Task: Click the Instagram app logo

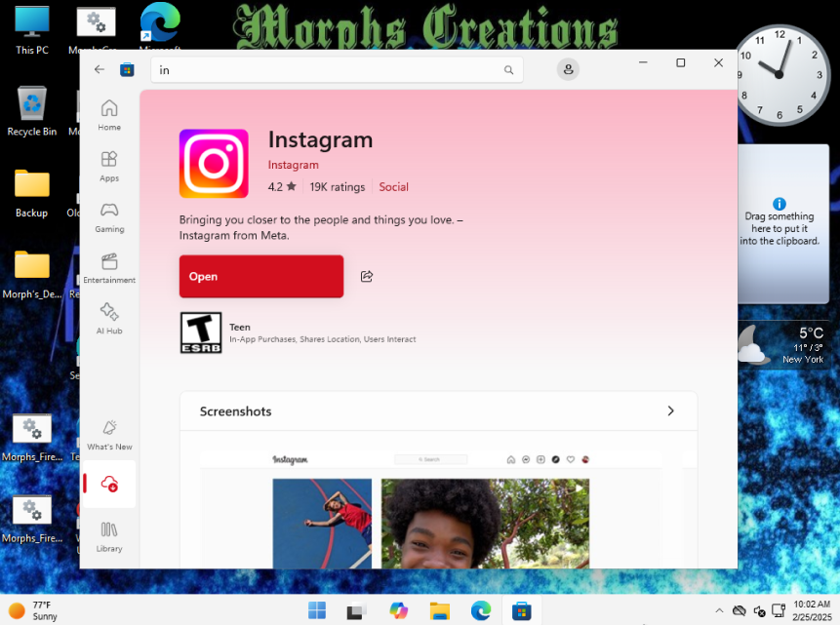Action: [x=214, y=164]
